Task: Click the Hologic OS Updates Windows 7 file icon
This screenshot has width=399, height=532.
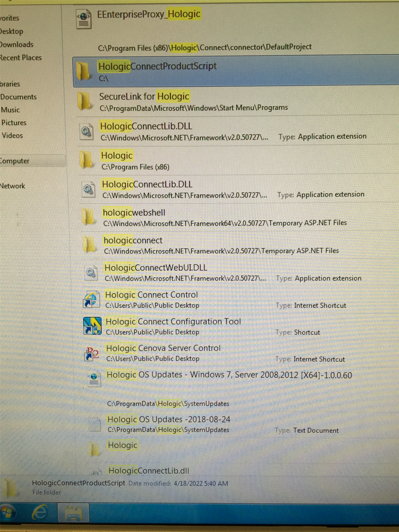Action: (x=94, y=379)
